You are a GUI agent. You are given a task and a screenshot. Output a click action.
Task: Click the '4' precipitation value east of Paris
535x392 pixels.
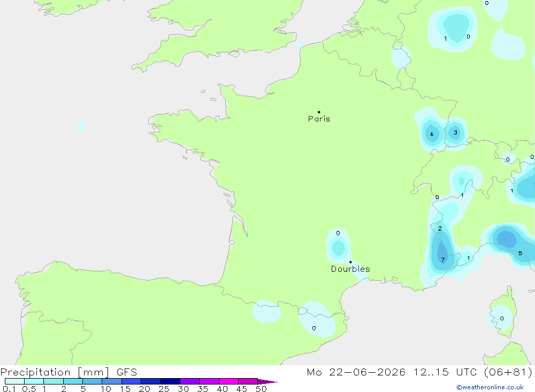pos(432,134)
